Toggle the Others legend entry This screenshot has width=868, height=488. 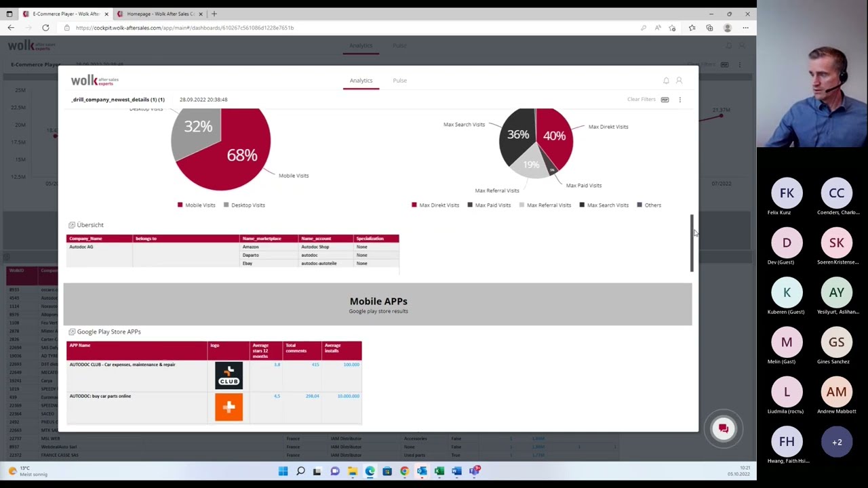(x=649, y=205)
